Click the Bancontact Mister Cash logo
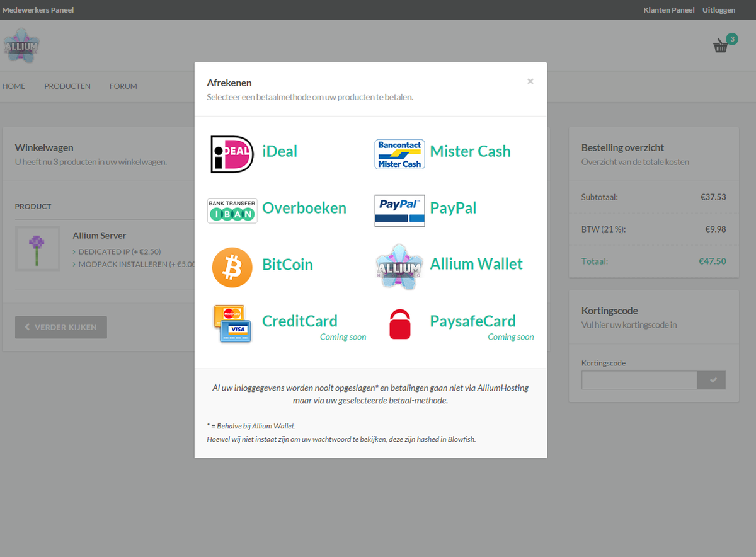The width and height of the screenshot is (756, 557). tap(399, 154)
